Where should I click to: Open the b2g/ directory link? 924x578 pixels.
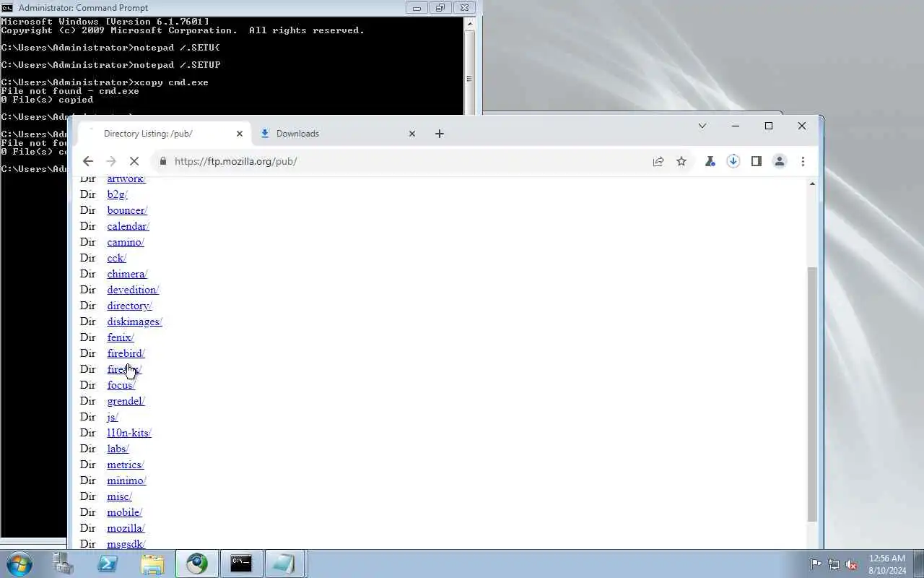click(x=118, y=194)
